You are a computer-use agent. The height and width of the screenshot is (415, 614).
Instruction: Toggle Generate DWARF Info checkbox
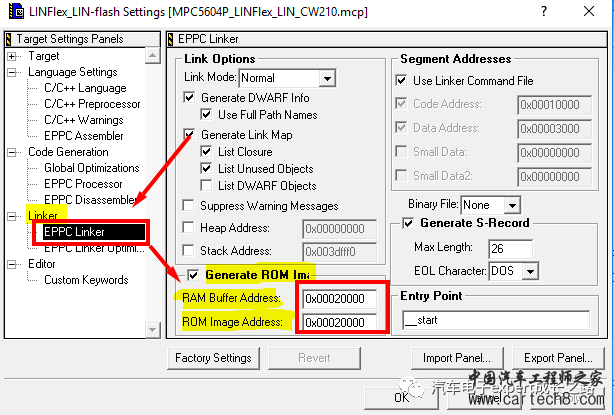coord(189,97)
